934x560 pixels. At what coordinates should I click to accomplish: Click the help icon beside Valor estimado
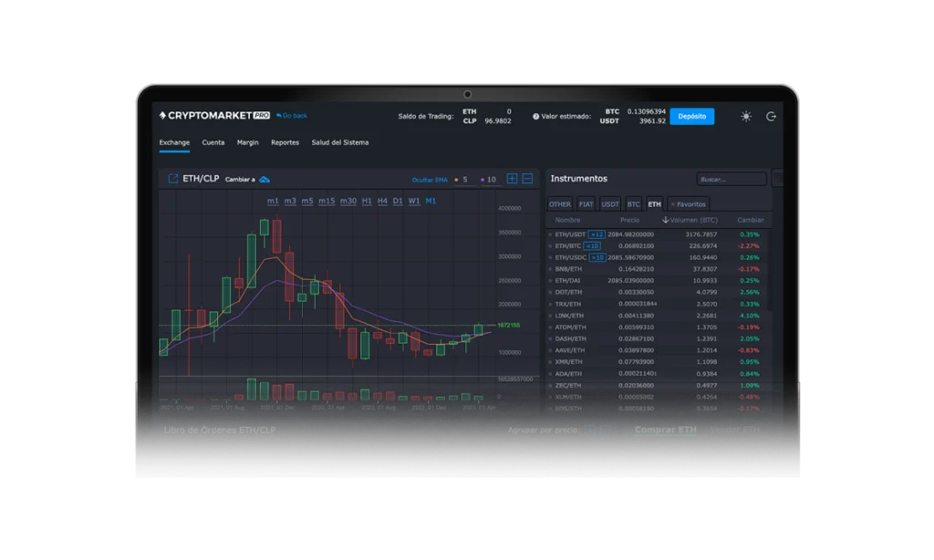(537, 117)
